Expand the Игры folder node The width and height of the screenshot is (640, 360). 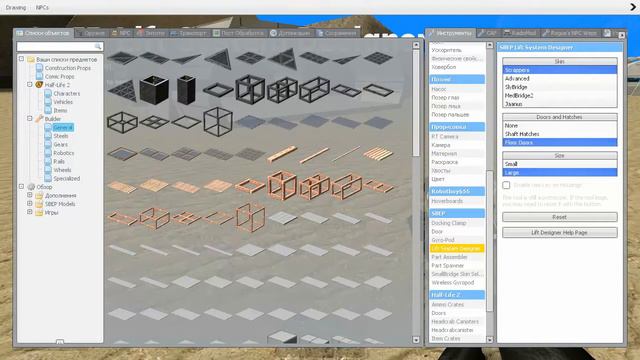(30, 212)
